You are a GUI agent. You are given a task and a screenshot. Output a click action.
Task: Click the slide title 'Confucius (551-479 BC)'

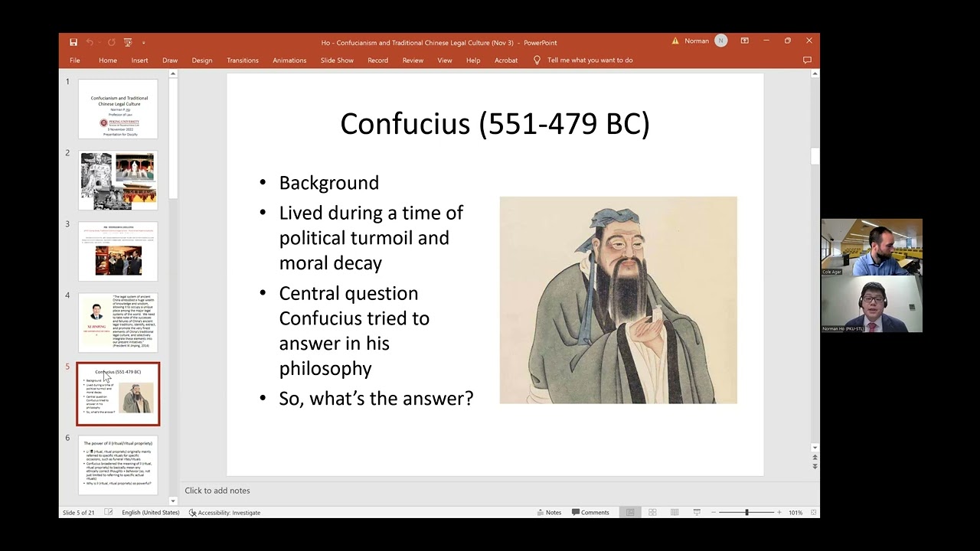click(x=495, y=124)
